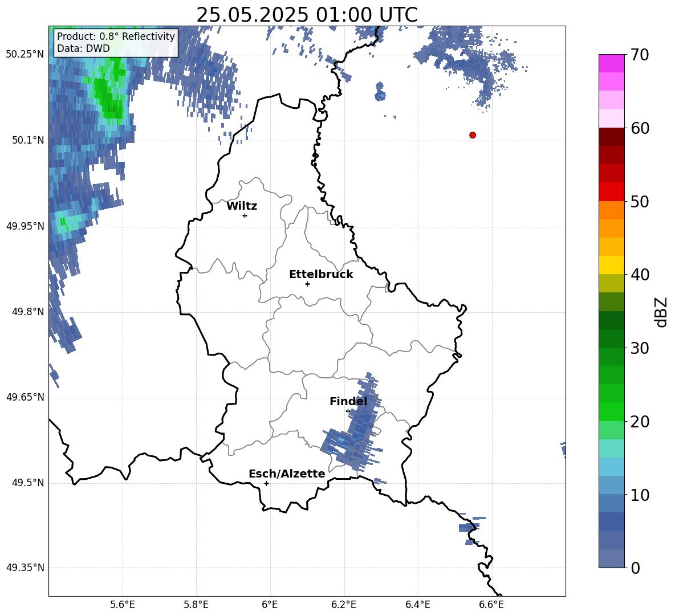675x616 pixels.
Task: Click the Findel cross marker
Action: click(x=348, y=411)
